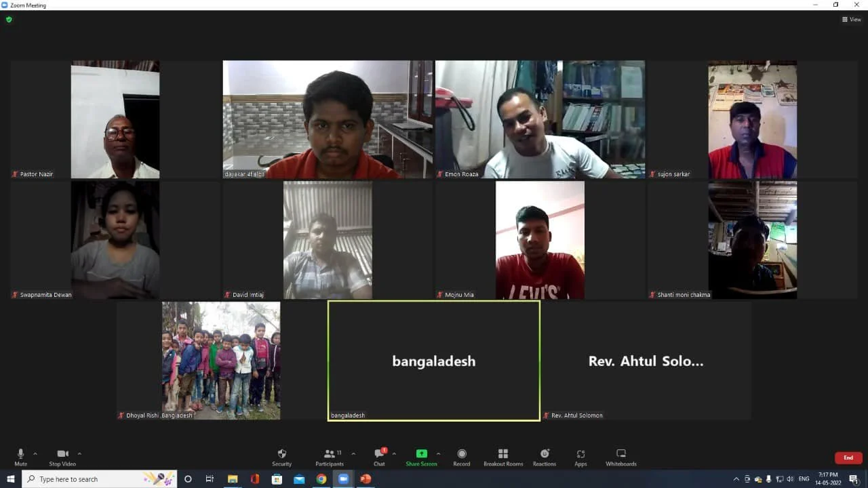Open Breakout Rooms

click(502, 454)
